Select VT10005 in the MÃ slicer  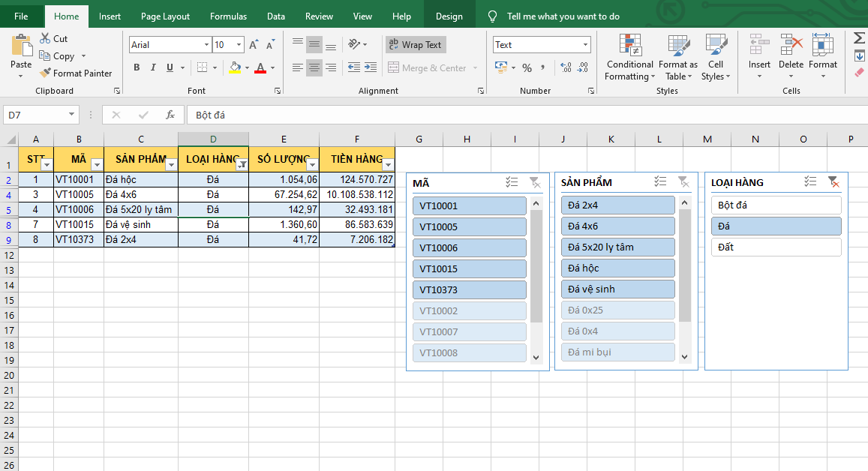470,226
